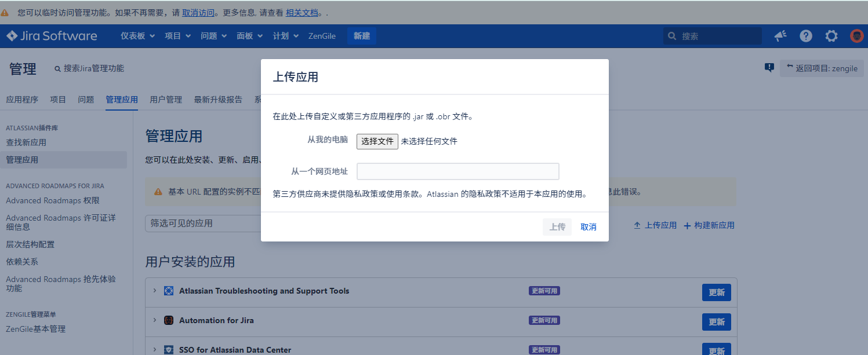Screen dimensions: 868x355
Task: Click the 选择文件 button
Action: [377, 141]
